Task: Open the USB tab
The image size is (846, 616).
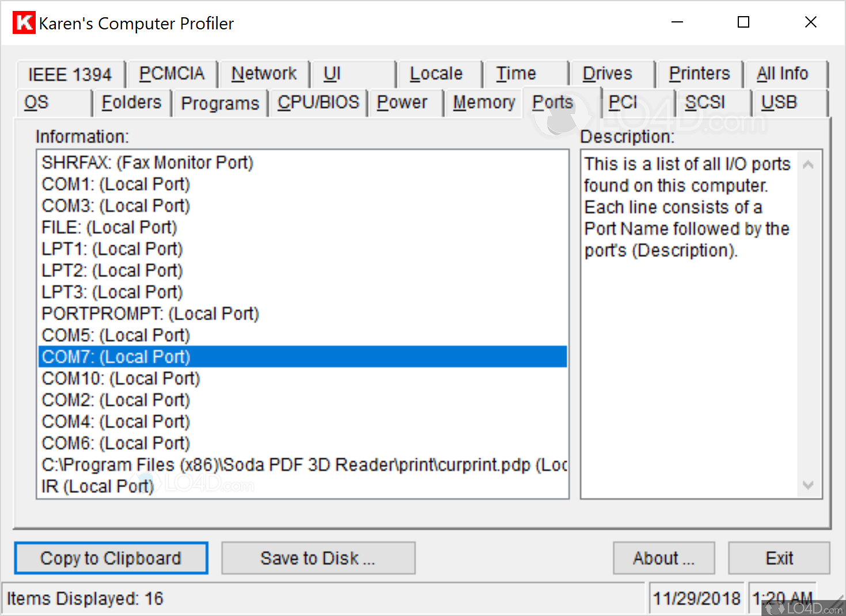Action: click(x=779, y=102)
